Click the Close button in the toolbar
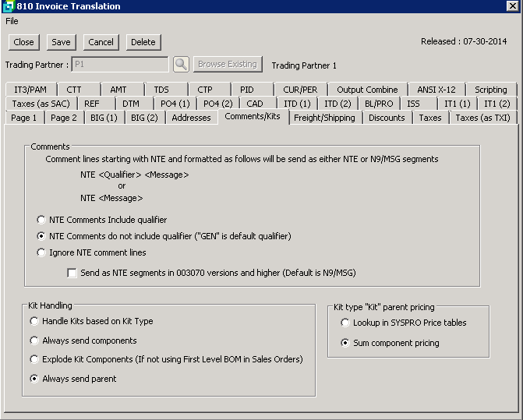 tap(23, 42)
